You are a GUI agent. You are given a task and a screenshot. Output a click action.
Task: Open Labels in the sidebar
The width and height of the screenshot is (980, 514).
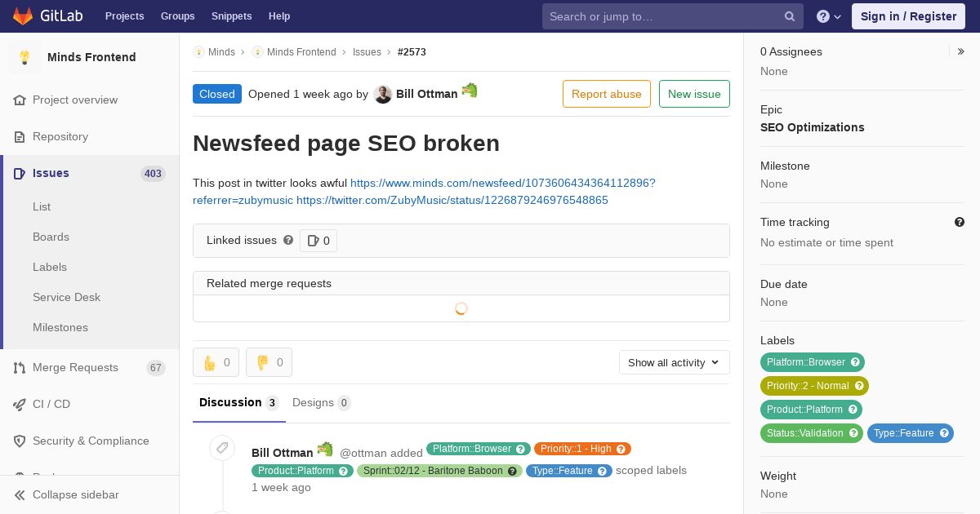coord(50,267)
